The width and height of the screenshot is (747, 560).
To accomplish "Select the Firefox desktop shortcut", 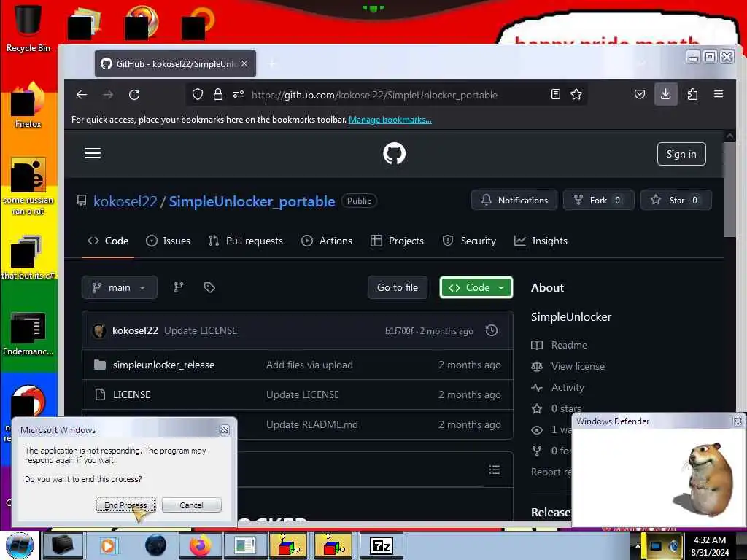I will coord(28,106).
